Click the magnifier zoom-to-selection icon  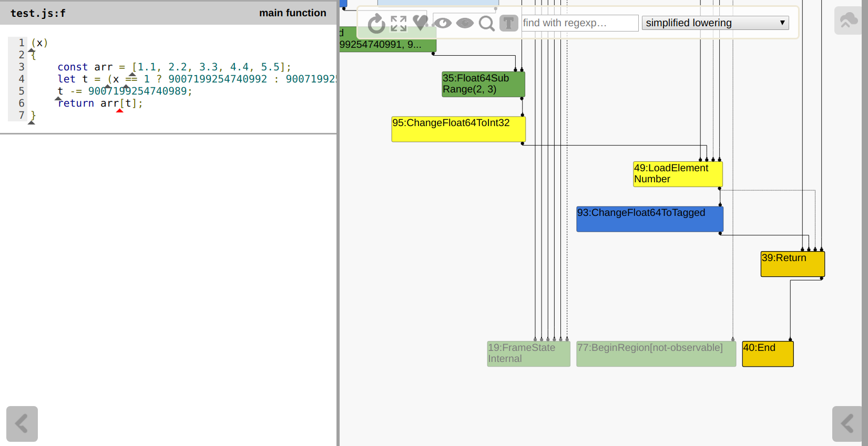tap(487, 24)
